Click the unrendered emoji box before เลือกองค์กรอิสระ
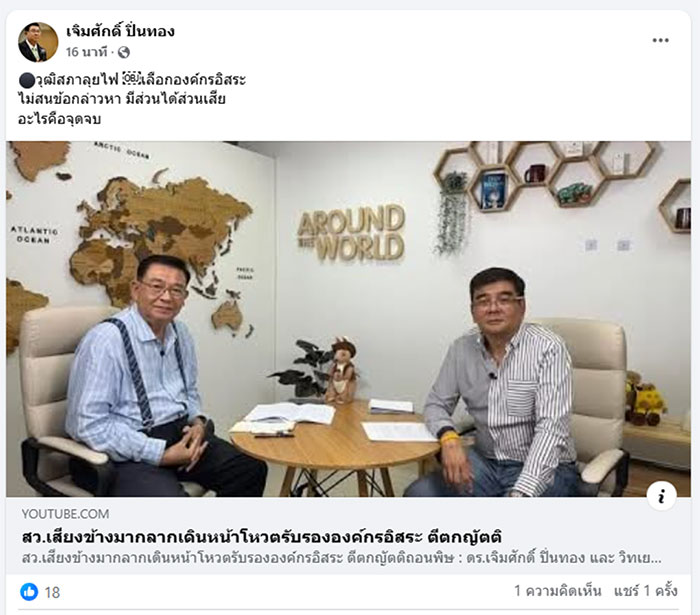 131,80
